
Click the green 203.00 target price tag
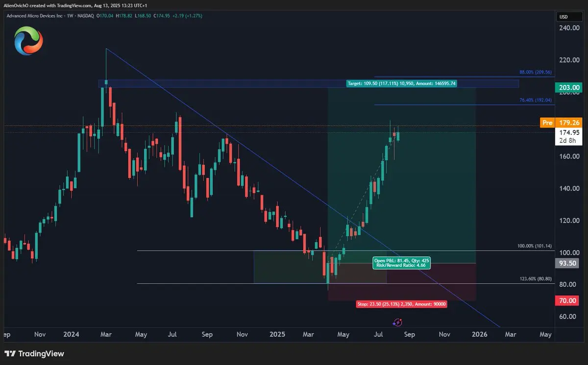coord(569,88)
